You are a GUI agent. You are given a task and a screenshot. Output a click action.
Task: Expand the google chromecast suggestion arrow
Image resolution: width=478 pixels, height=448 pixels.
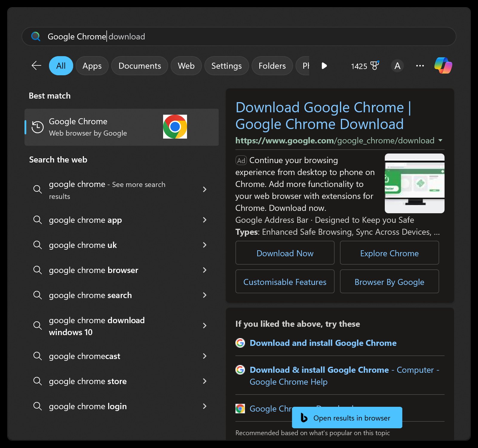(x=205, y=356)
